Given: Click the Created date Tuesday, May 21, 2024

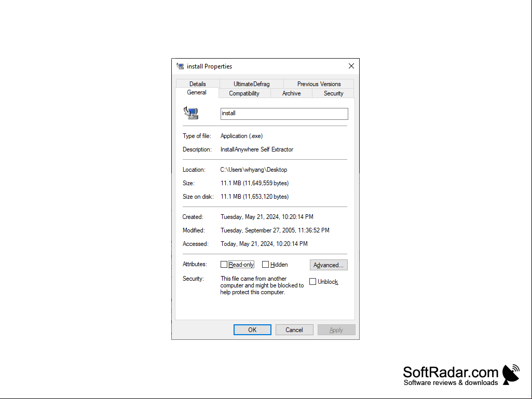Looking at the screenshot, I should tap(267, 217).
